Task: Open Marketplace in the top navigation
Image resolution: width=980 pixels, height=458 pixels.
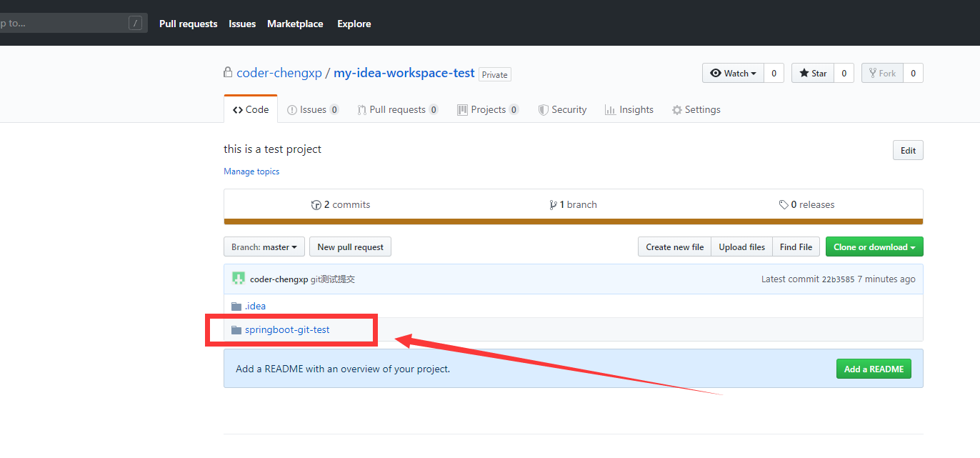Action: point(295,24)
